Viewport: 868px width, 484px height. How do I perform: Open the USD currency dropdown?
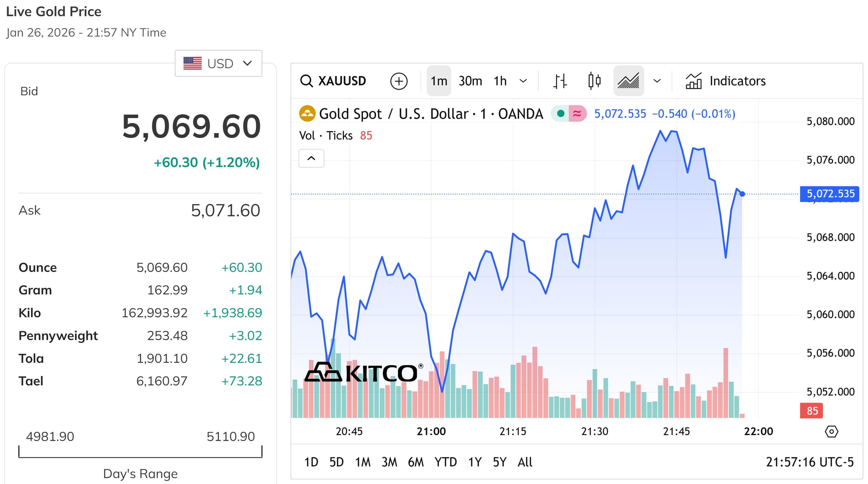(218, 63)
